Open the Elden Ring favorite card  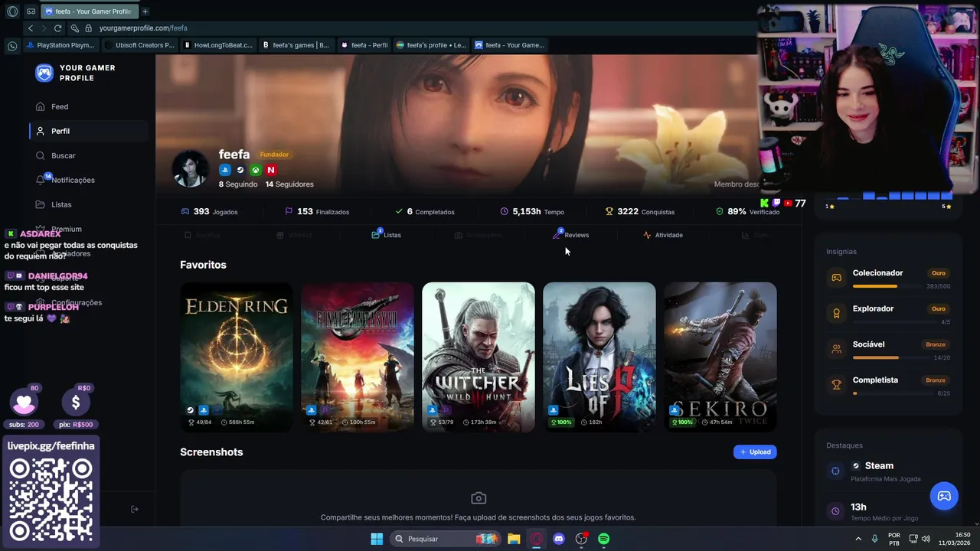[236, 357]
